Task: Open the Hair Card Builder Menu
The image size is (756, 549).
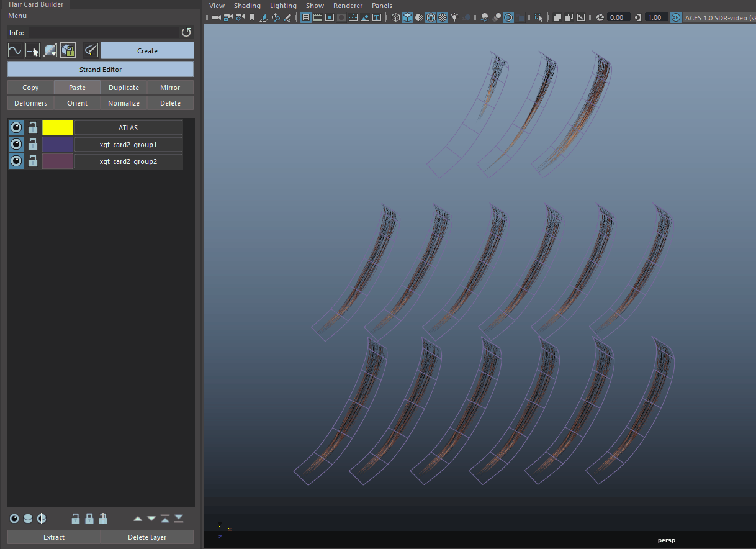Action: tap(17, 16)
